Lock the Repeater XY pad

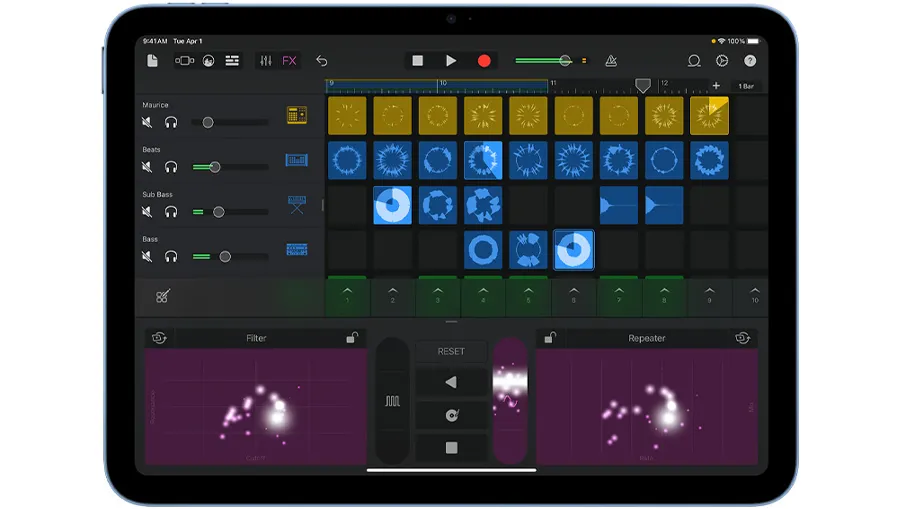tap(550, 337)
